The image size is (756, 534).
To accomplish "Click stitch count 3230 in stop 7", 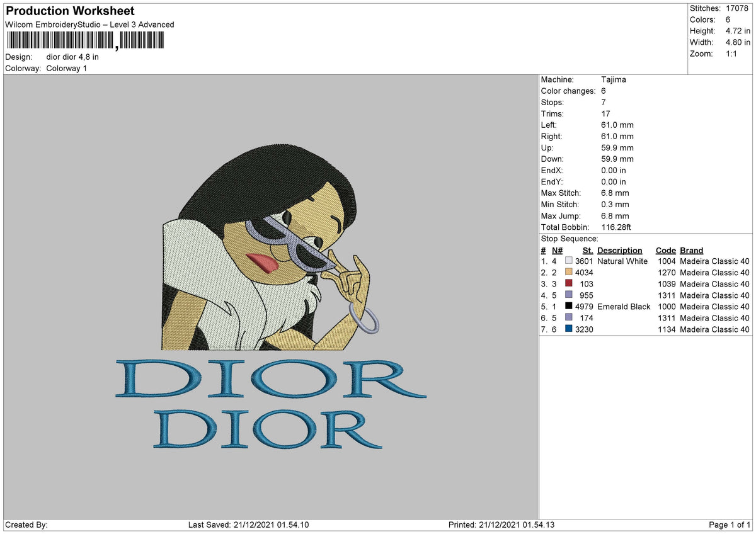I will click(x=585, y=329).
